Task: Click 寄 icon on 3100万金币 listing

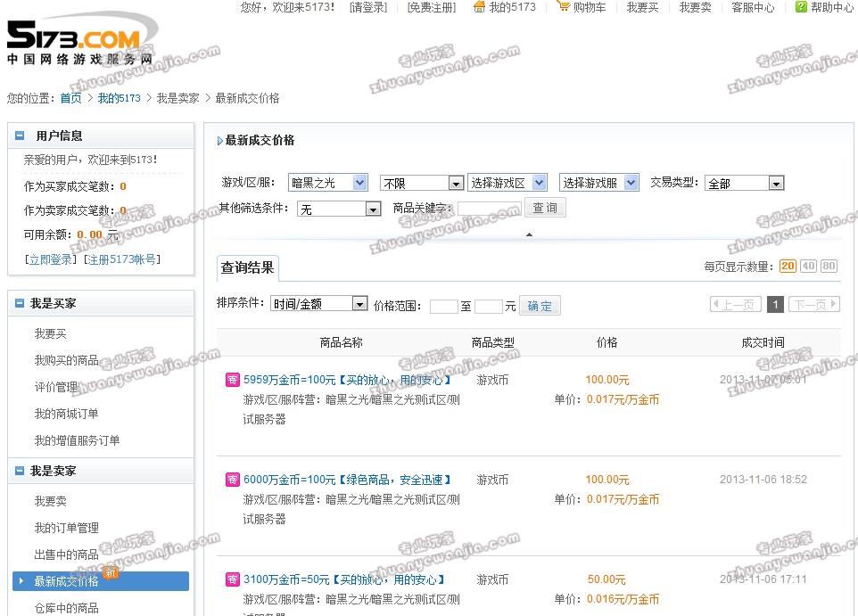Action: pyautogui.click(x=233, y=579)
